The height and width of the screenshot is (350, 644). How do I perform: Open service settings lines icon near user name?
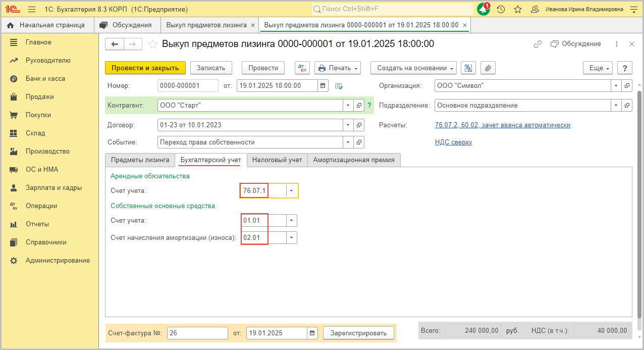tap(634, 9)
